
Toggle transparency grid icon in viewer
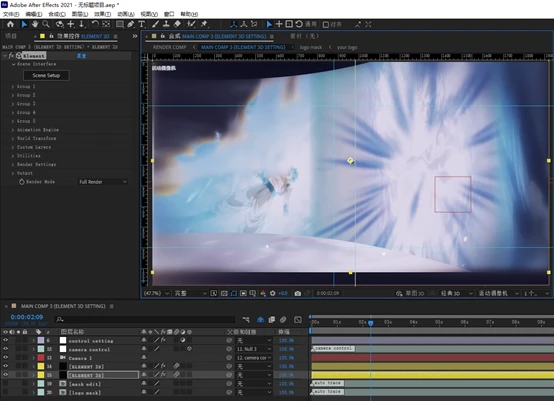click(x=224, y=293)
